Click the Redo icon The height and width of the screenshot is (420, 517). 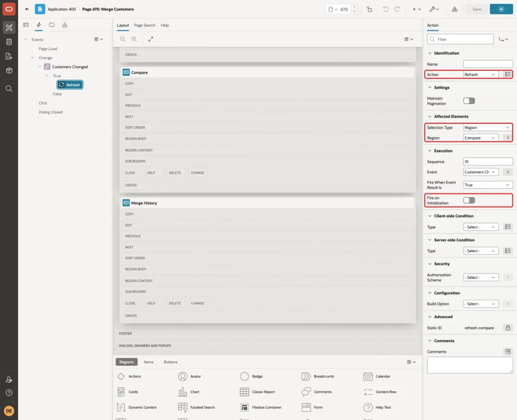pos(397,9)
